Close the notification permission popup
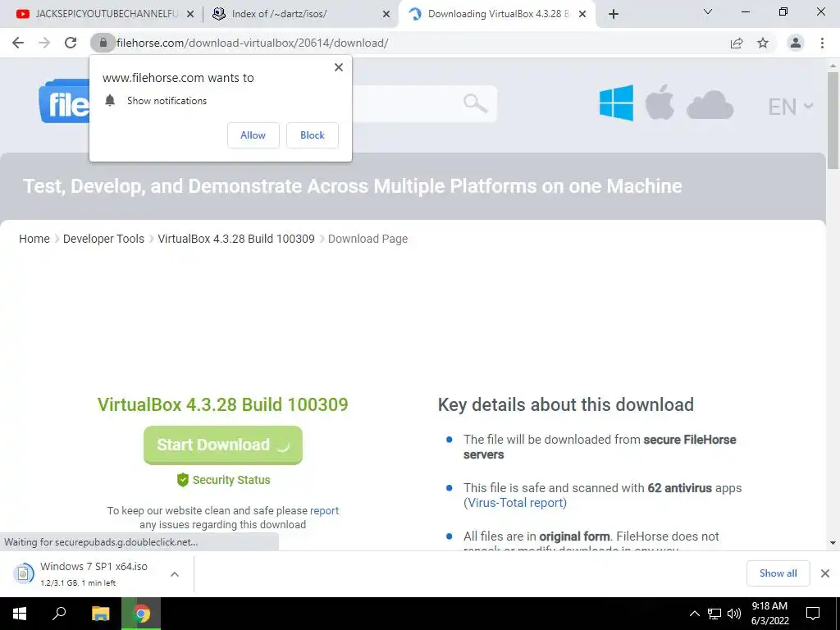 tap(339, 67)
